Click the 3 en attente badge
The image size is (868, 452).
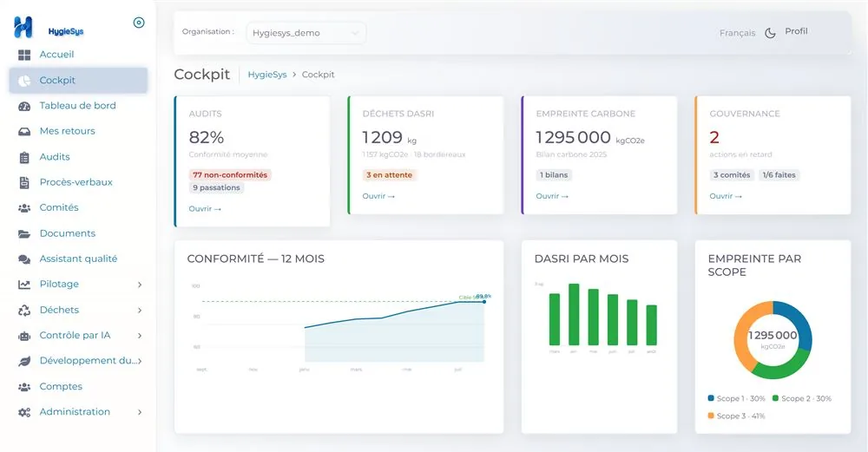389,175
